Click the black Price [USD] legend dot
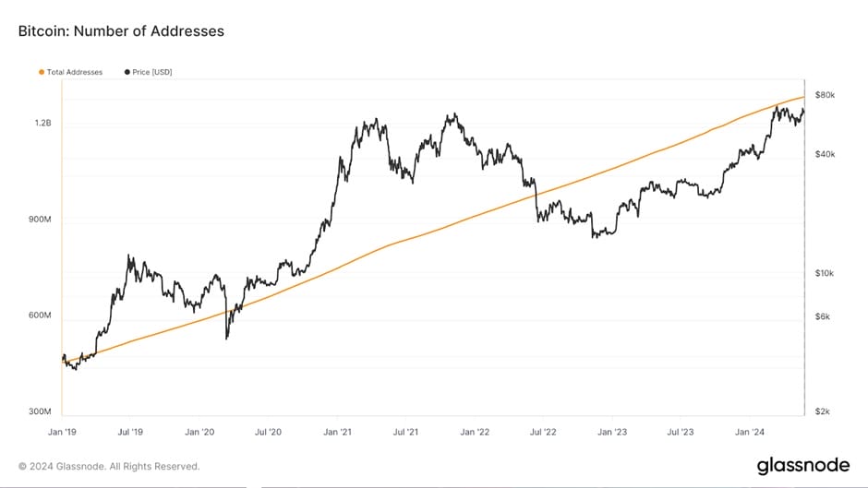The height and width of the screenshot is (488, 868). 127,72
